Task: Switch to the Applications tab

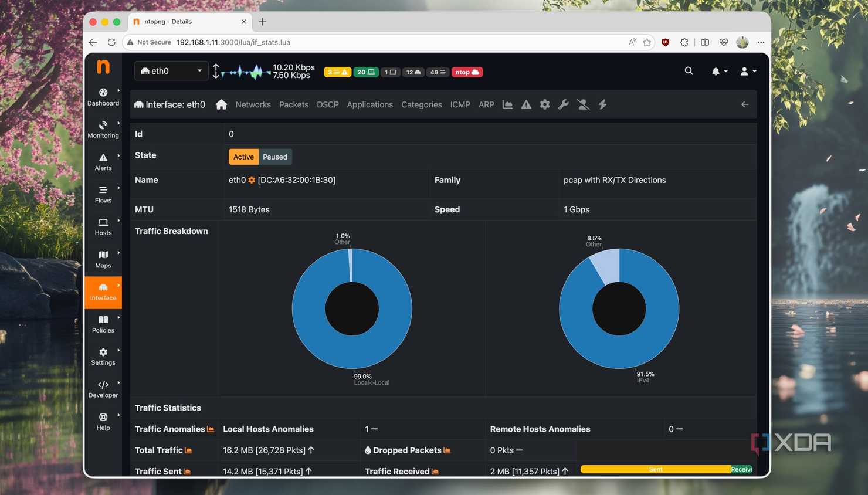Action: tap(370, 104)
